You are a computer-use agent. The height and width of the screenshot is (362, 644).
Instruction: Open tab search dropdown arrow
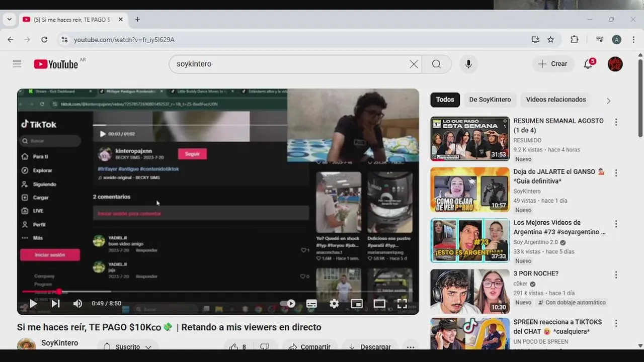coord(9,20)
